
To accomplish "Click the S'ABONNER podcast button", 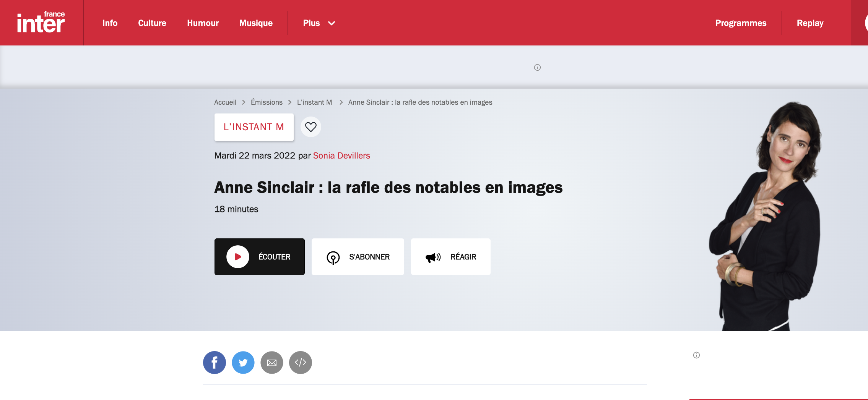I will tap(358, 257).
